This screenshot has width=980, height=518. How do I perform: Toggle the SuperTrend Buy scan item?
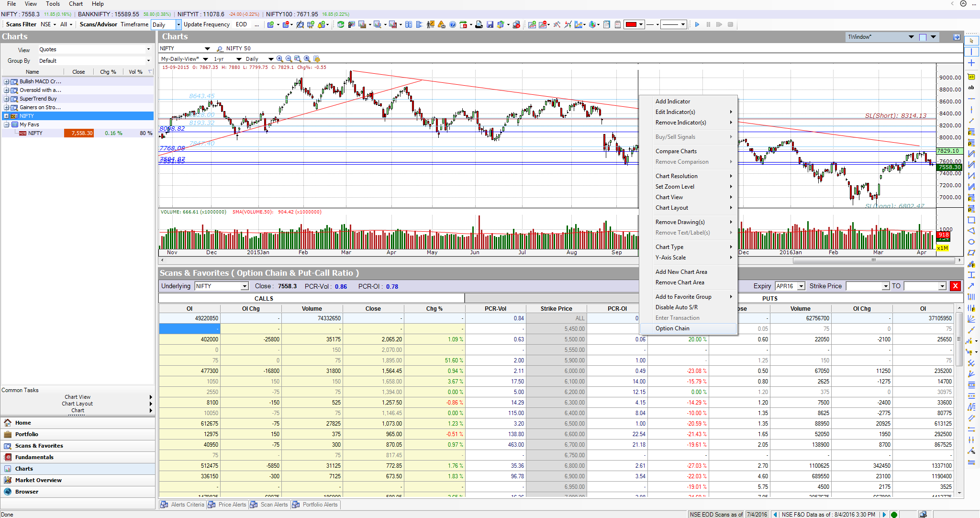[x=6, y=98]
